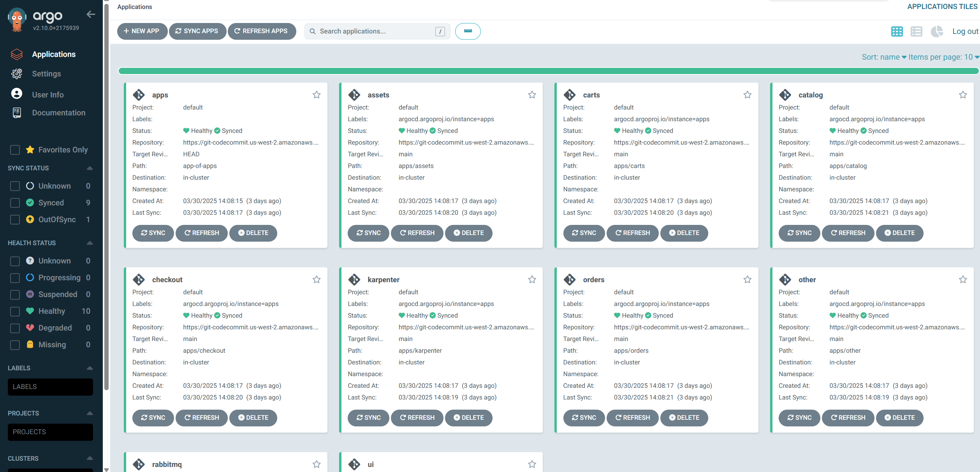980x472 pixels.
Task: Click the git icon on assets tile
Action: (x=354, y=95)
